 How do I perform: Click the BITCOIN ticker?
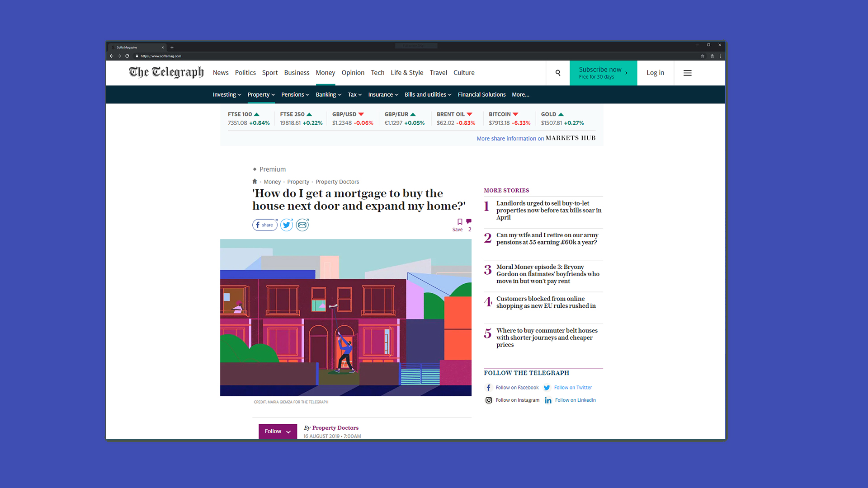point(509,118)
